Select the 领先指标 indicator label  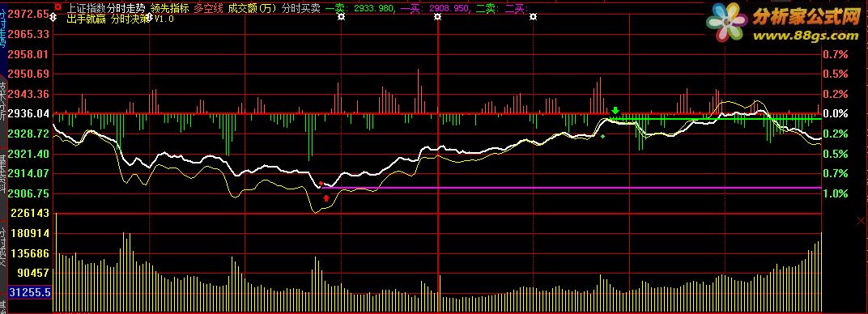169,8
